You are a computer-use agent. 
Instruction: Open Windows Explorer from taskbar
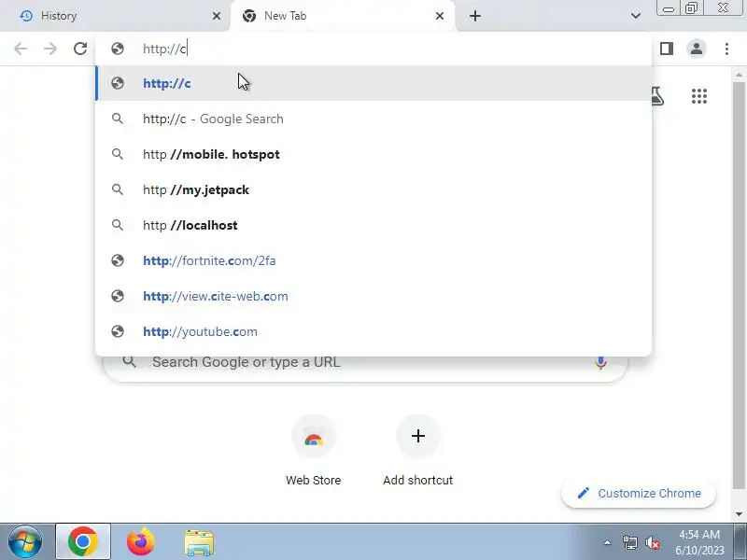point(199,542)
